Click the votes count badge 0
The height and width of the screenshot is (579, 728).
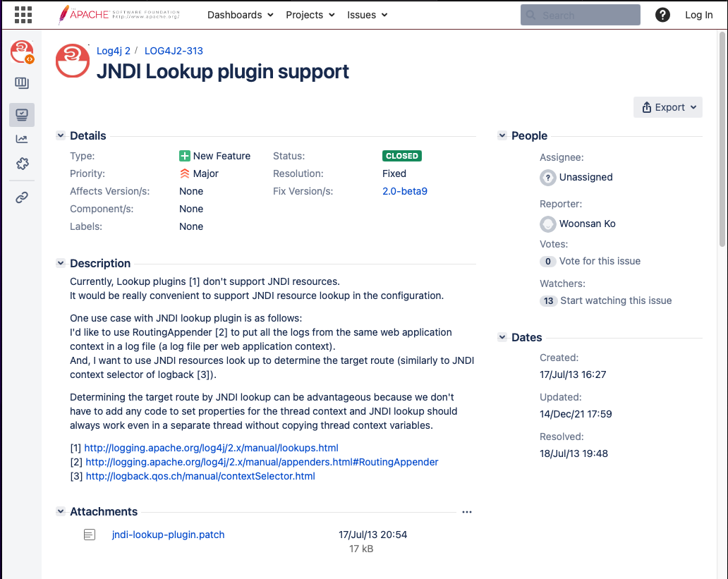(548, 262)
